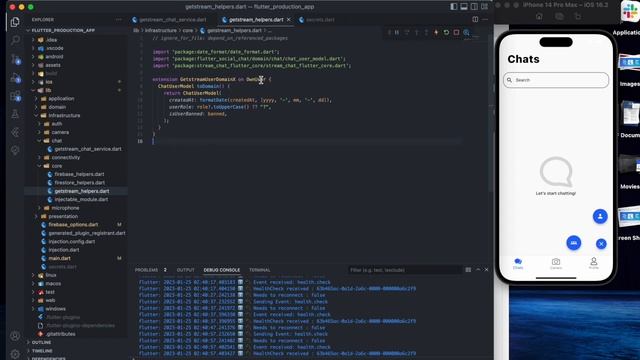
Task: Take a simulator screenshot
Action: point(559,16)
